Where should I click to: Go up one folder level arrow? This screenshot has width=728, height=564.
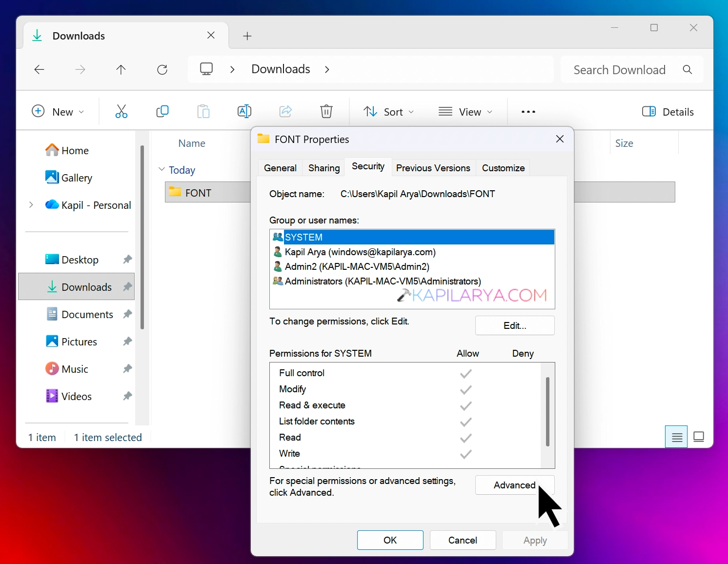pyautogui.click(x=121, y=70)
